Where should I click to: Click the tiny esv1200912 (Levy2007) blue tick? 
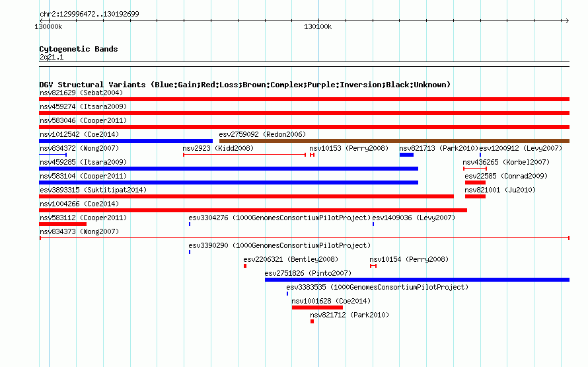[480, 155]
